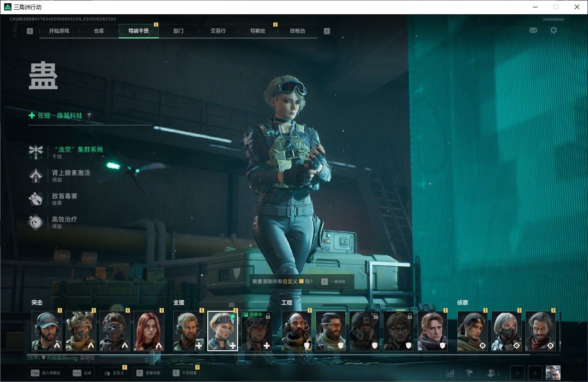
Task: Select the engineer with orange glasses
Action: pos(331,331)
